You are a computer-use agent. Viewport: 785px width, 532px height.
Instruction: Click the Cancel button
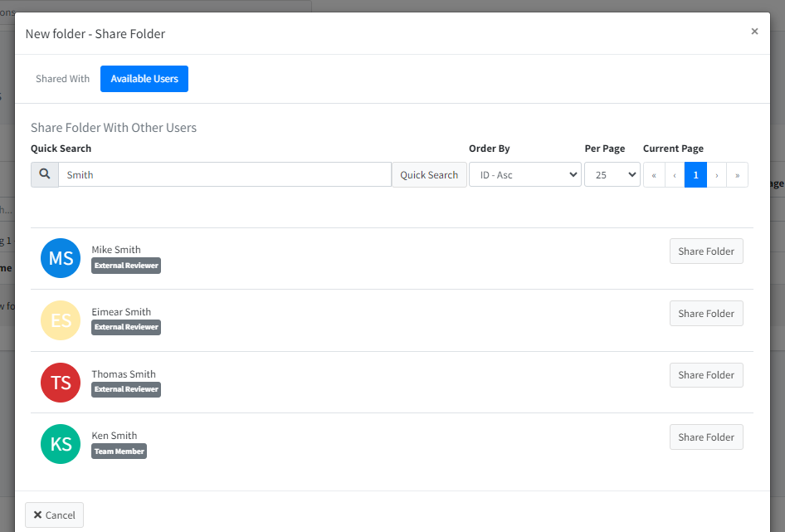tap(54, 515)
